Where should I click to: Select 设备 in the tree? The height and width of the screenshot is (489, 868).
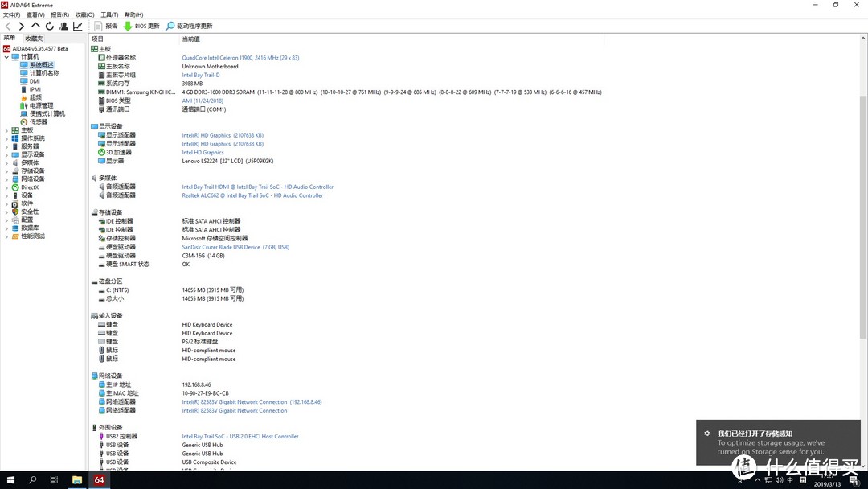[27, 195]
